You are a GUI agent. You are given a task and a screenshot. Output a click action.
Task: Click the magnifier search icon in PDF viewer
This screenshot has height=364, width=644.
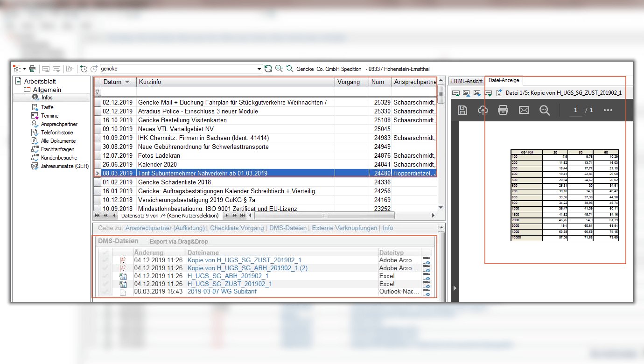(x=545, y=110)
